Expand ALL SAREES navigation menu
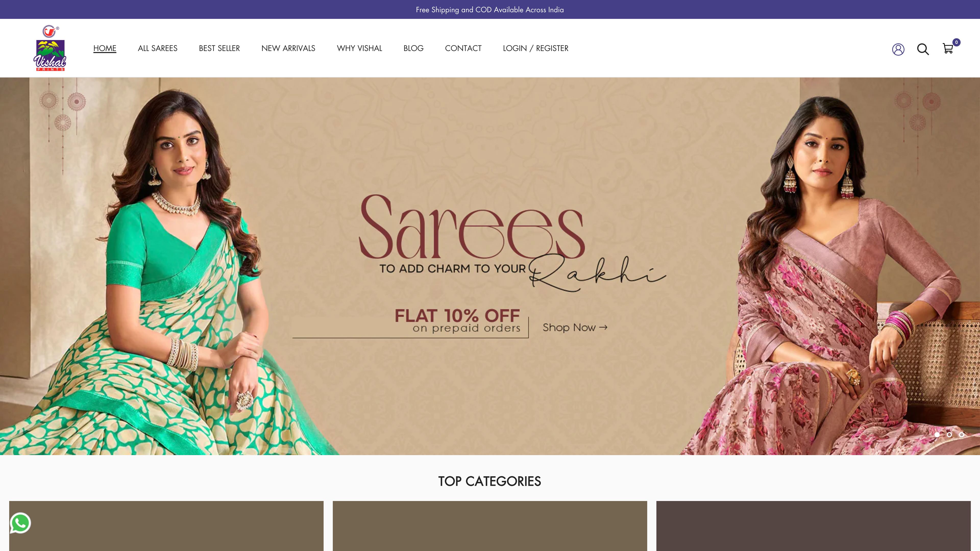 (157, 48)
